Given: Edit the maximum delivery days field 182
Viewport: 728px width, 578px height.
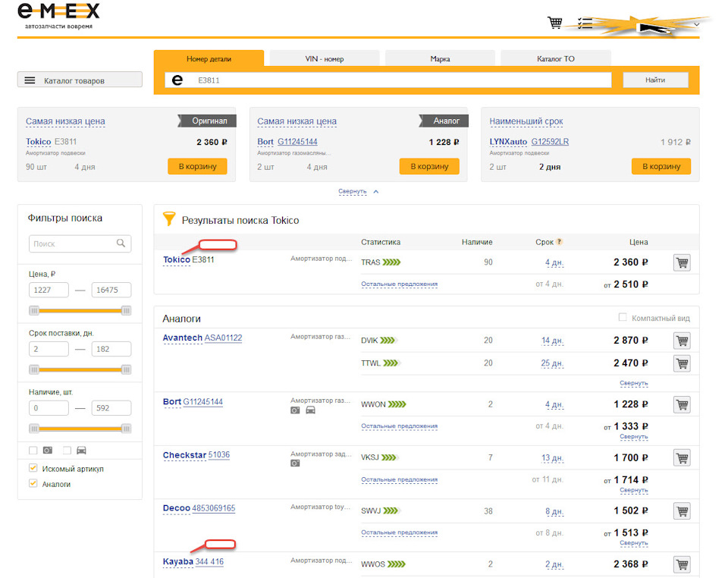Looking at the screenshot, I should pos(111,349).
